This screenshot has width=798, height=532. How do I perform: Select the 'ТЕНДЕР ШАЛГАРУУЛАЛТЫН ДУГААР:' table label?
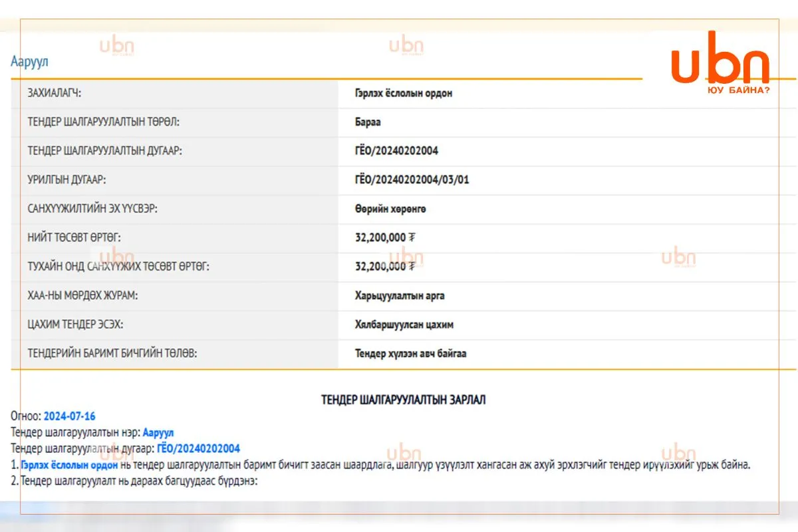tap(104, 151)
